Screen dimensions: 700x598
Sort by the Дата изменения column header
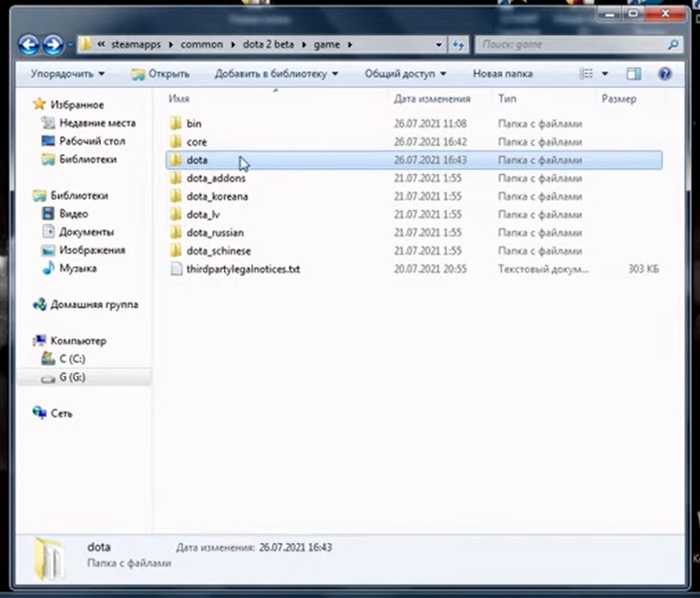point(431,99)
